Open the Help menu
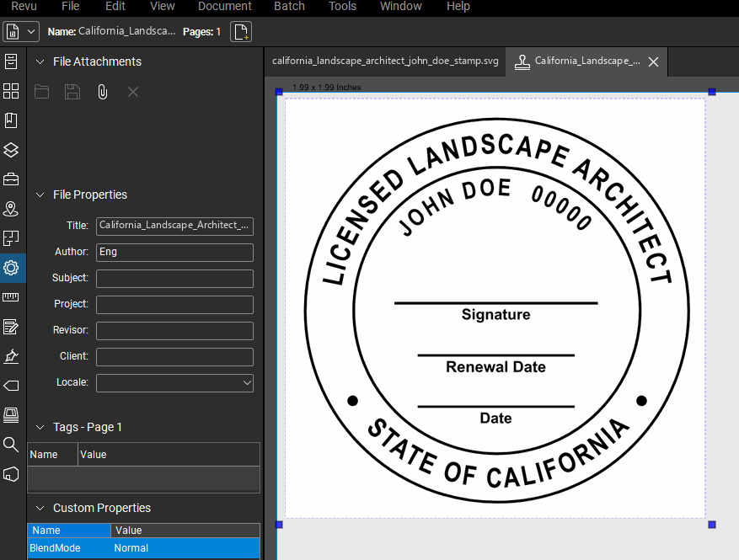Viewport: 739px width, 560px height. tap(458, 6)
